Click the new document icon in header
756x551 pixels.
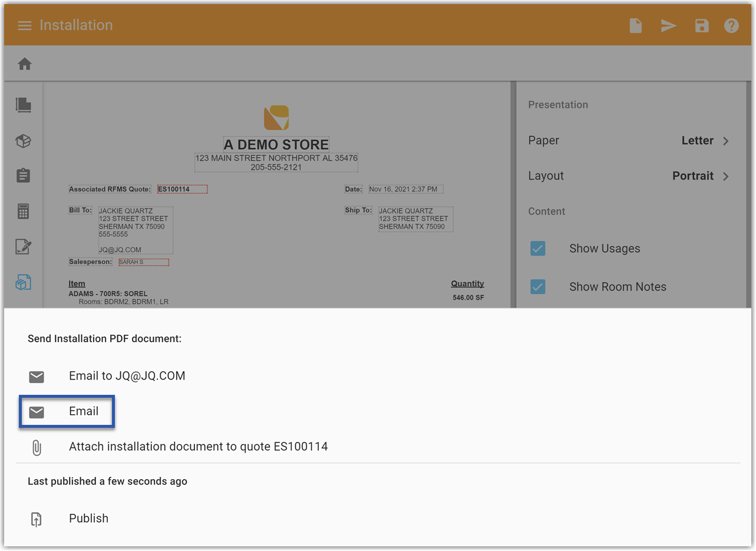(x=636, y=26)
